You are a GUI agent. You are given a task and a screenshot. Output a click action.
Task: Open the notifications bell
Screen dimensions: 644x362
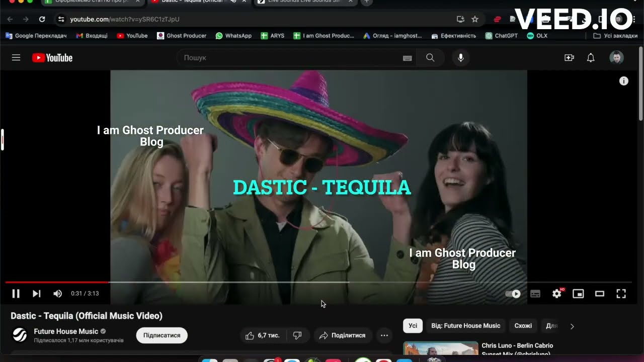[591, 58]
